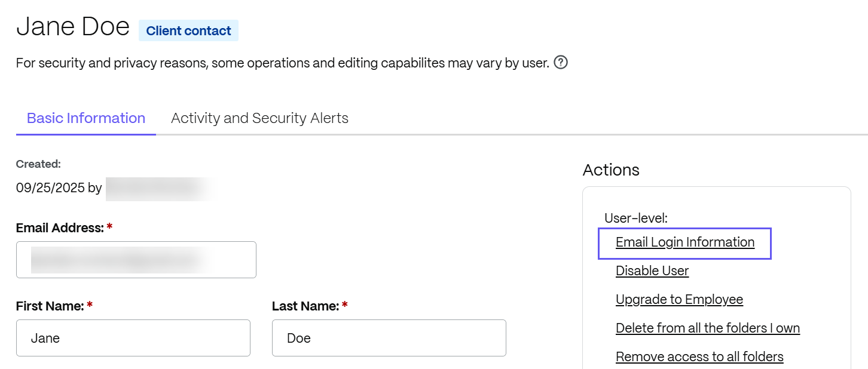This screenshot has height=369, width=868.
Task: Click the security and privacy notice text
Action: (x=282, y=63)
